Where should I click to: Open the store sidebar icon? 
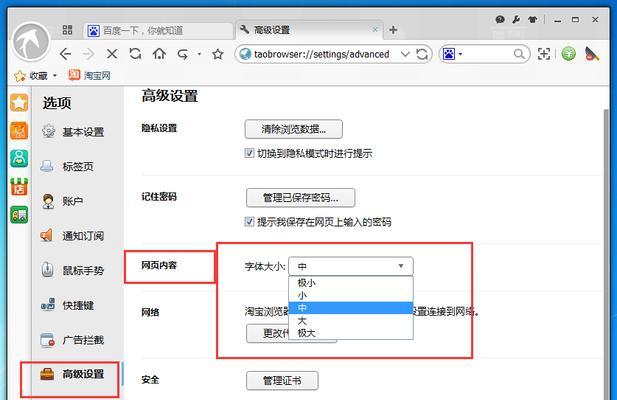19,186
